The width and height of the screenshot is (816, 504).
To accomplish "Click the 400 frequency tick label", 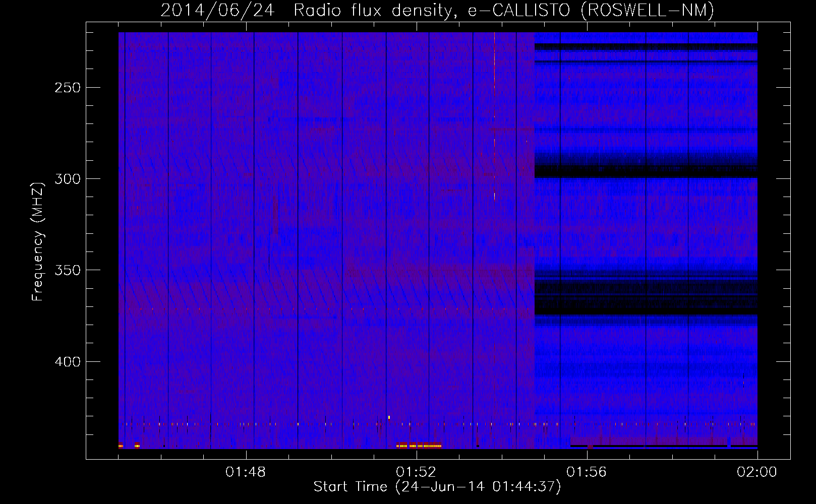I will (68, 362).
